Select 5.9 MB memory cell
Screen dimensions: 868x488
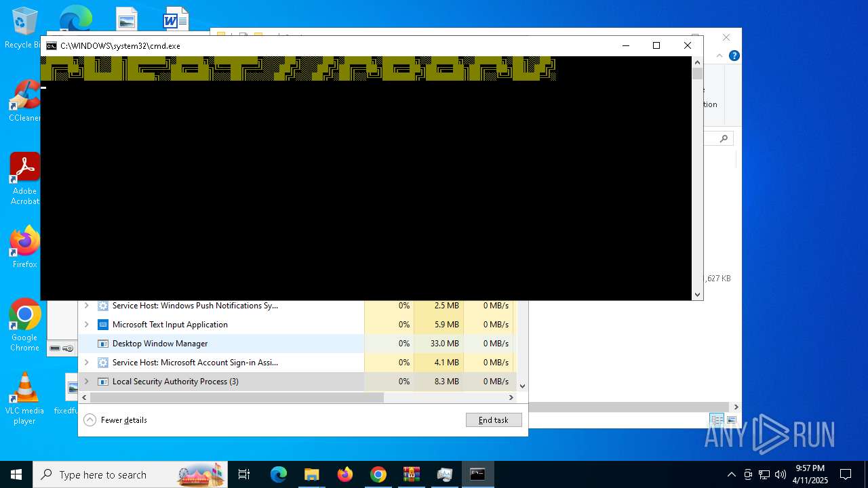439,325
